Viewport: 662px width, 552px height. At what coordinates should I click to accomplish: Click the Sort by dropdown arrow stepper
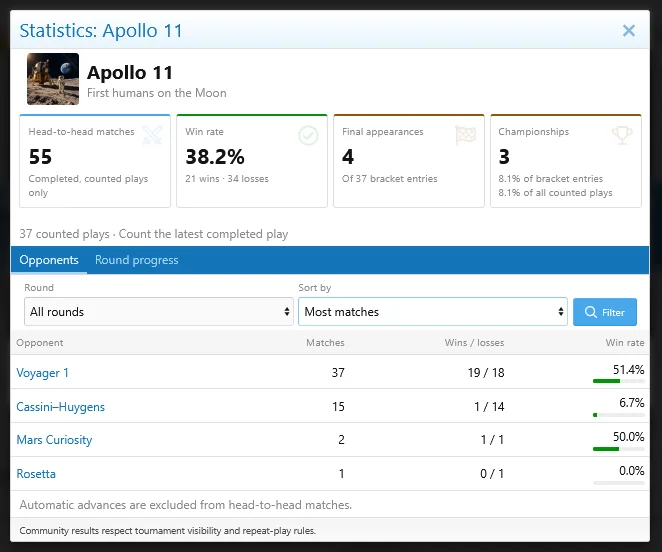(561, 312)
